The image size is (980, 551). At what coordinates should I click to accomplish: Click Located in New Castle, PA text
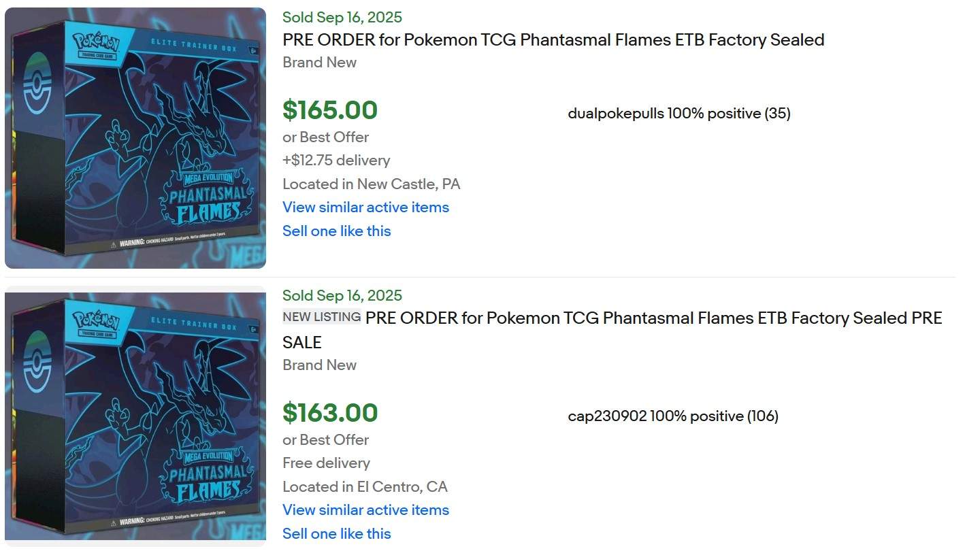[x=371, y=184]
